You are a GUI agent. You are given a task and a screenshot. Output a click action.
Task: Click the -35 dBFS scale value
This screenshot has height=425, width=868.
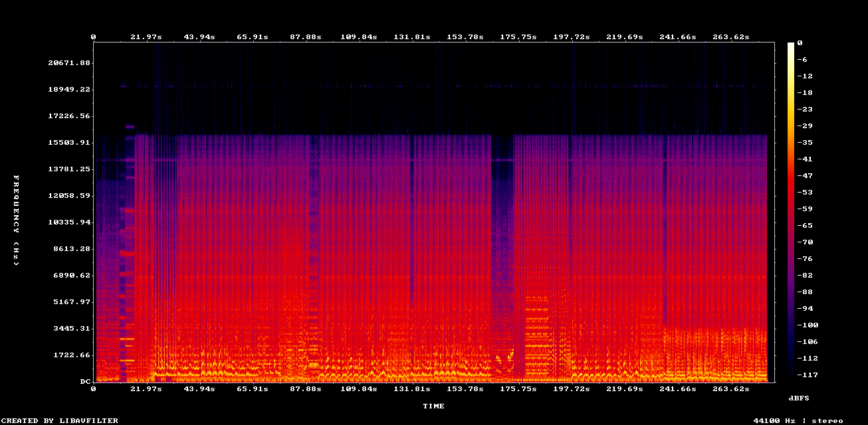click(x=804, y=142)
